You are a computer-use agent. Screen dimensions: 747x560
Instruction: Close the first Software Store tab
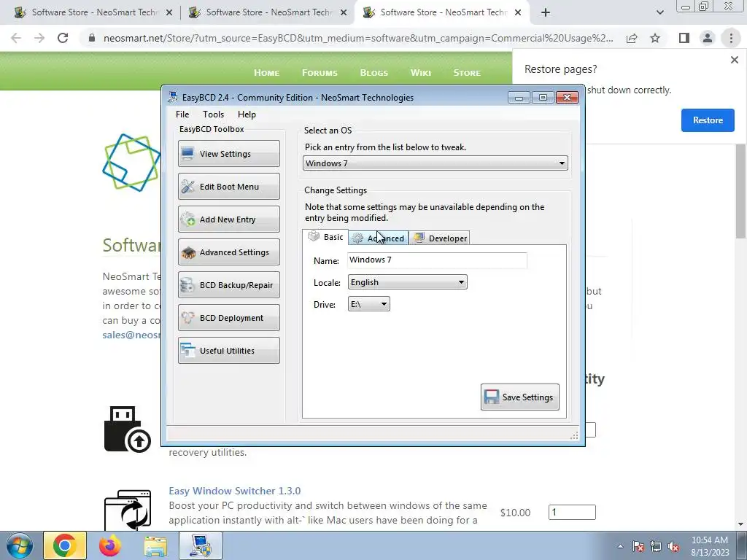(x=169, y=12)
